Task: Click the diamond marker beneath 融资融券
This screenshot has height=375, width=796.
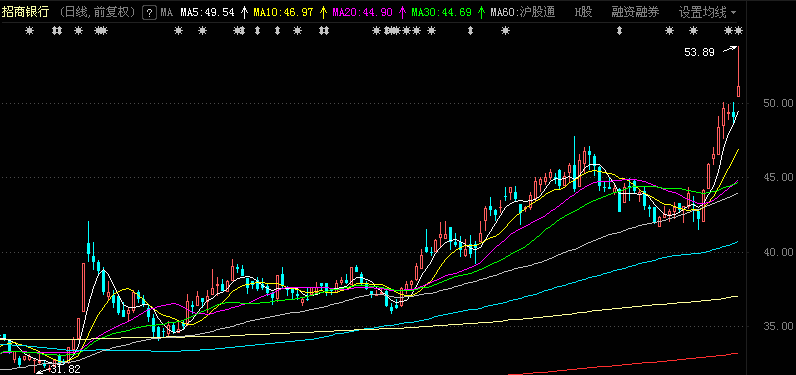Action: pos(619,31)
